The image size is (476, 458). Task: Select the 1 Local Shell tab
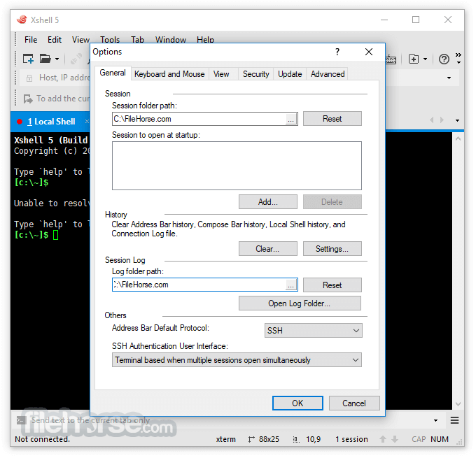pyautogui.click(x=51, y=122)
